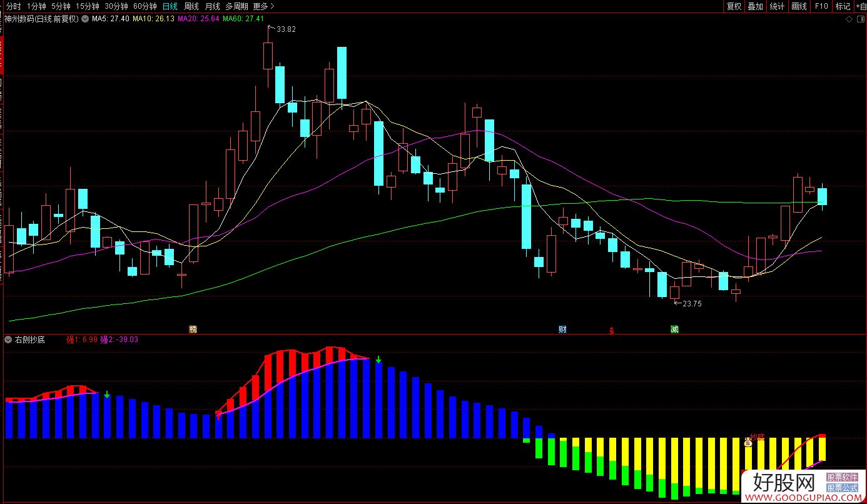Screen dimensions: 867x504
Task: Switch to the 周线 weekly tab
Action: click(191, 6)
